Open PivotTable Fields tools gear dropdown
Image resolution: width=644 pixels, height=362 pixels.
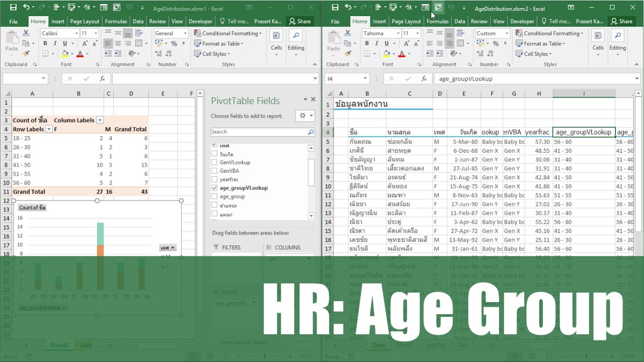click(x=304, y=116)
